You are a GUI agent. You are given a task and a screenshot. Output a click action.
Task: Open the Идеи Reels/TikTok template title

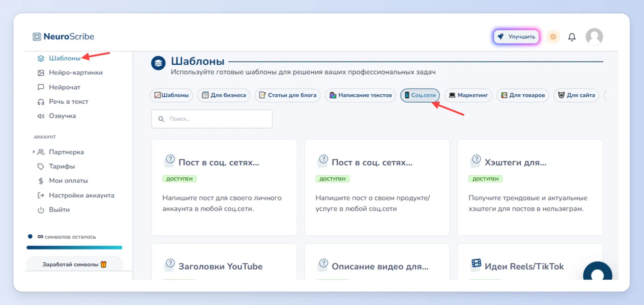point(524,266)
